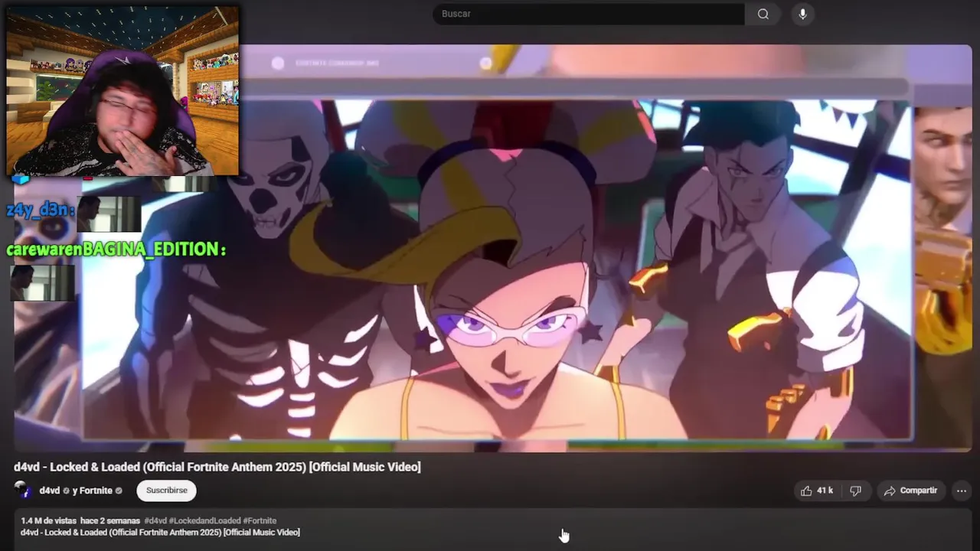Dislike the video with thumbs down icon
The height and width of the screenshot is (551, 980).
[856, 491]
